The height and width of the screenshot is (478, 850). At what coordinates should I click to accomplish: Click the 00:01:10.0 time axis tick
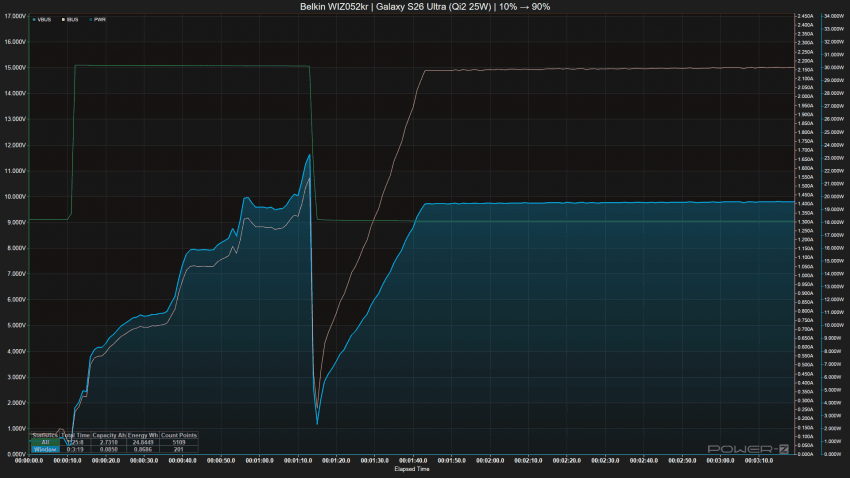(x=298, y=461)
